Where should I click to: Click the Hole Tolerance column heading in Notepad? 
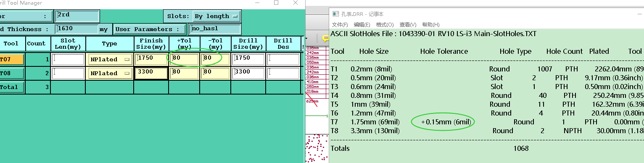[x=444, y=51]
